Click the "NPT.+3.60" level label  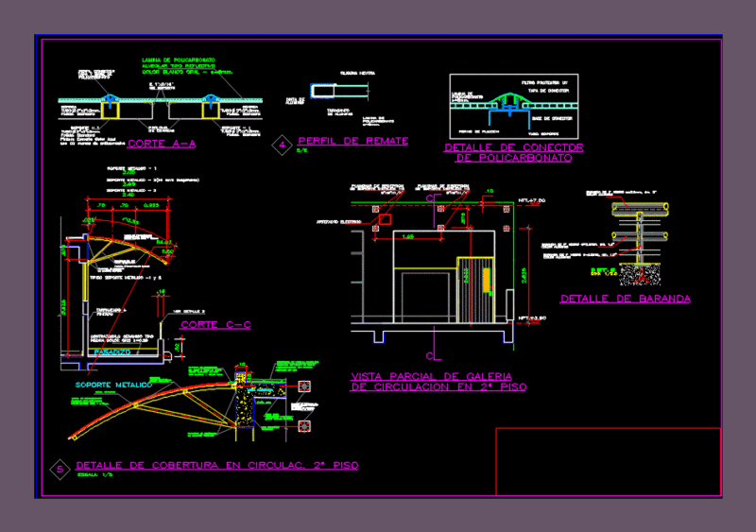coord(532,318)
